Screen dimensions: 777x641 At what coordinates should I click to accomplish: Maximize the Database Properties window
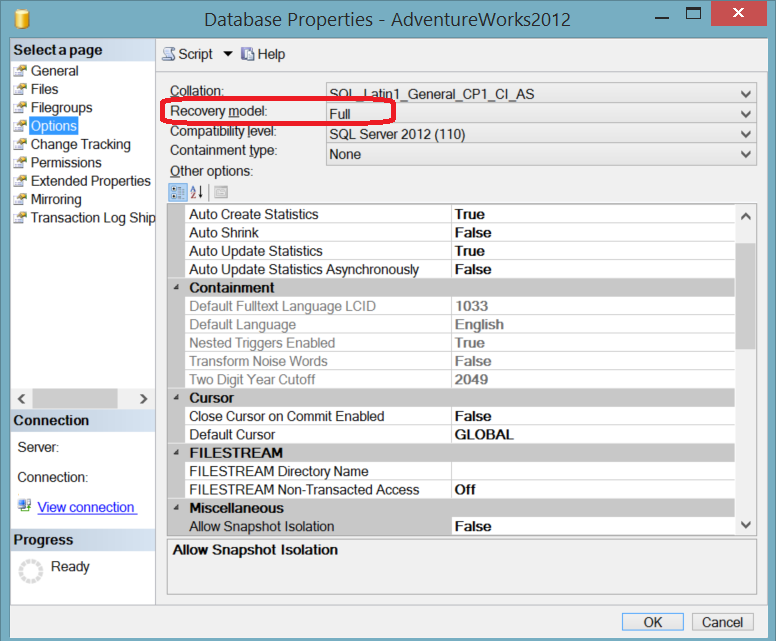693,13
